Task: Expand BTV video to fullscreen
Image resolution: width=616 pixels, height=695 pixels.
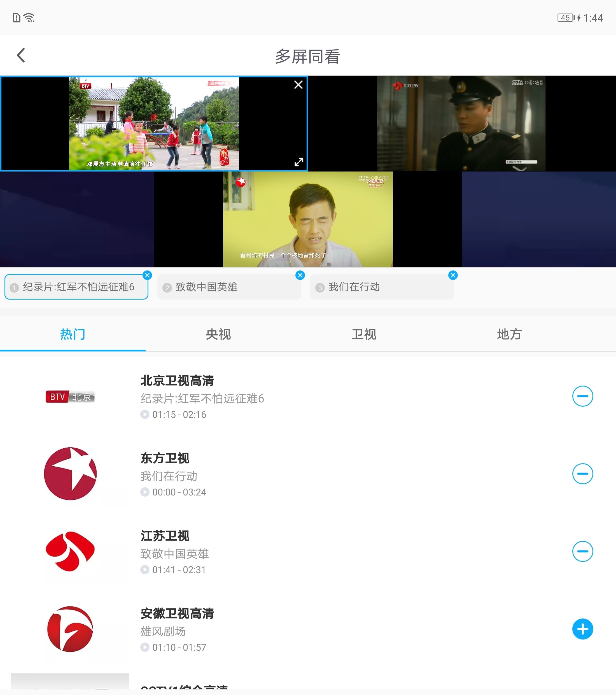Action: [x=299, y=162]
